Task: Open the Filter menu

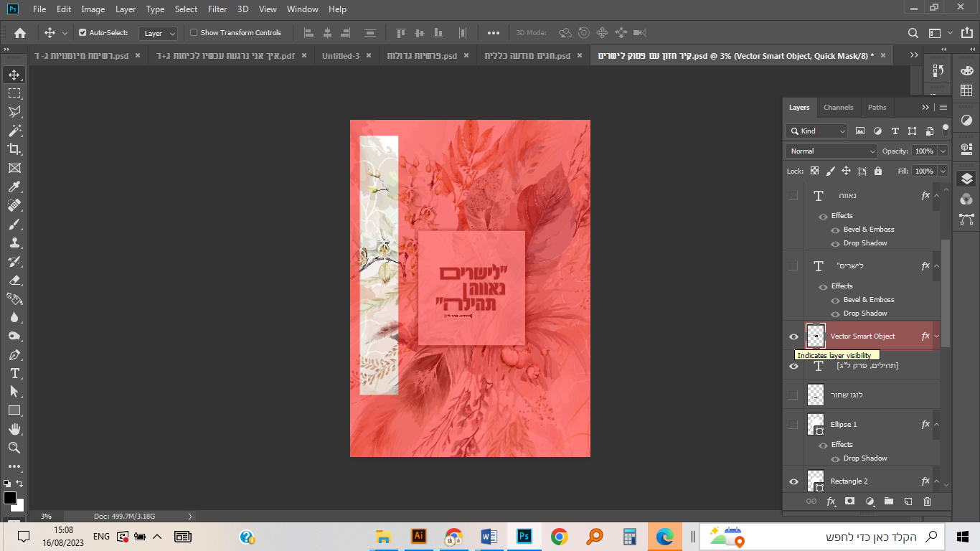Action: click(217, 9)
